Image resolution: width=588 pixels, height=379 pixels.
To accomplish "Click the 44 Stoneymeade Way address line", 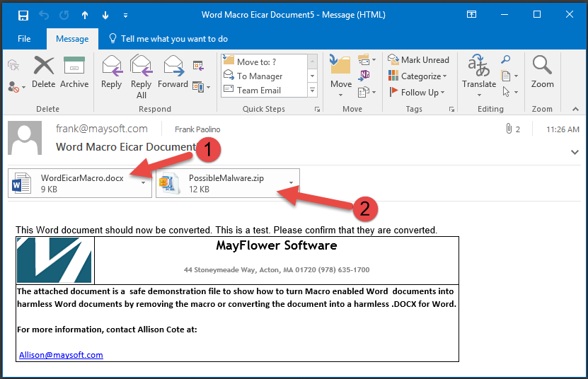I will 277,270.
